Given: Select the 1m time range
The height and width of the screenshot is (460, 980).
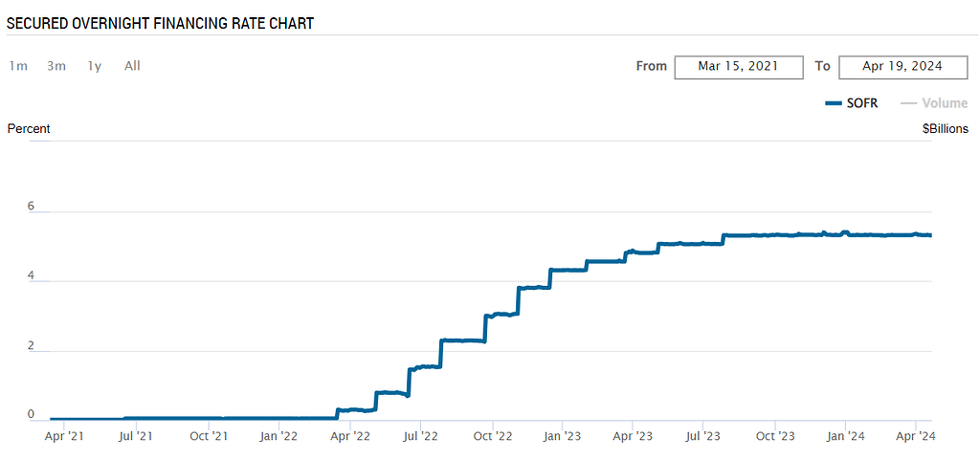Looking at the screenshot, I should (18, 66).
